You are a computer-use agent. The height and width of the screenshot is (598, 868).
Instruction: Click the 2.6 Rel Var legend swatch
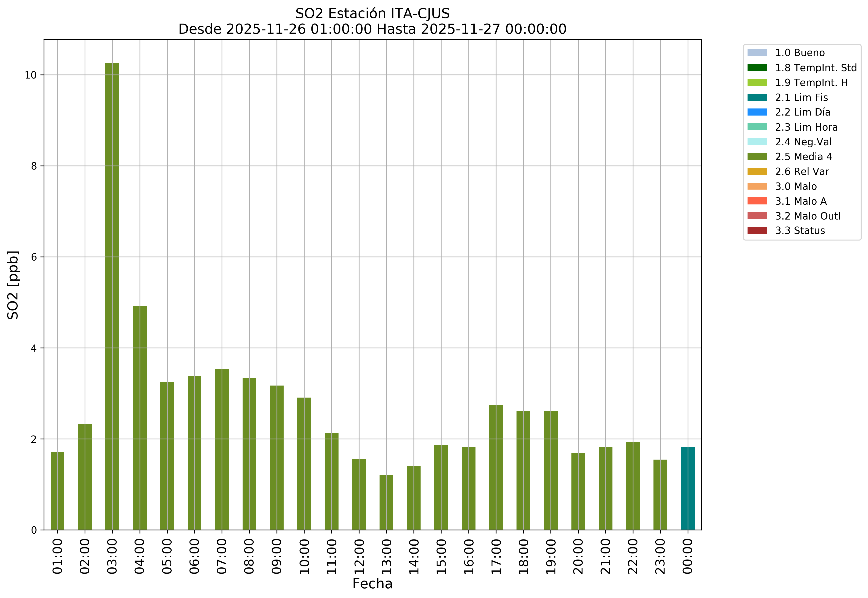coord(757,172)
